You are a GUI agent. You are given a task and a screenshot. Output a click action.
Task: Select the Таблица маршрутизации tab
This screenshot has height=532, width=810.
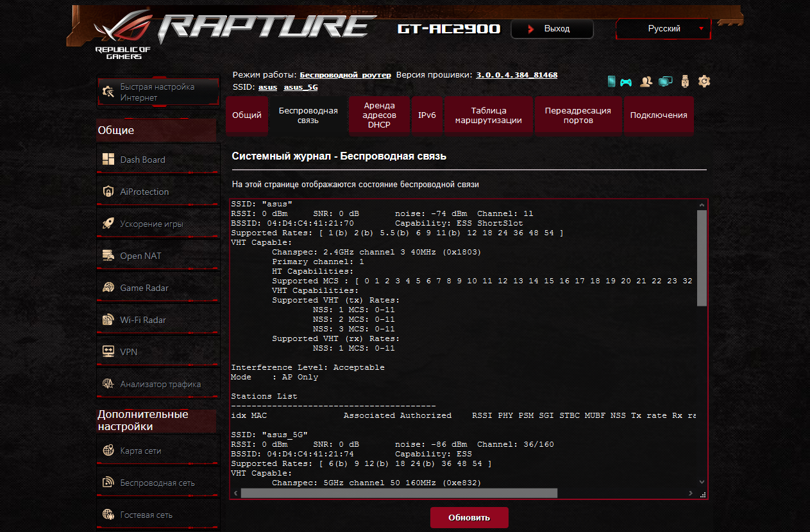(x=489, y=115)
